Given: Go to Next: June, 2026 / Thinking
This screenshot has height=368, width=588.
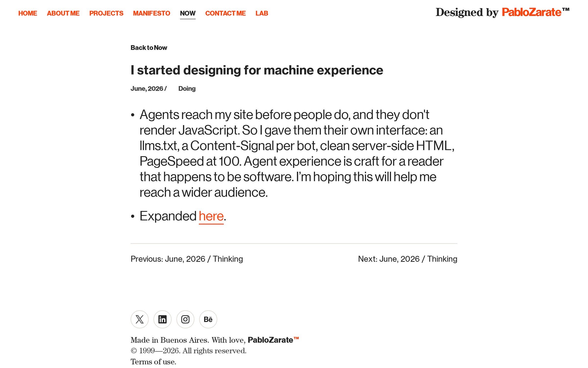Looking at the screenshot, I should pos(408,259).
